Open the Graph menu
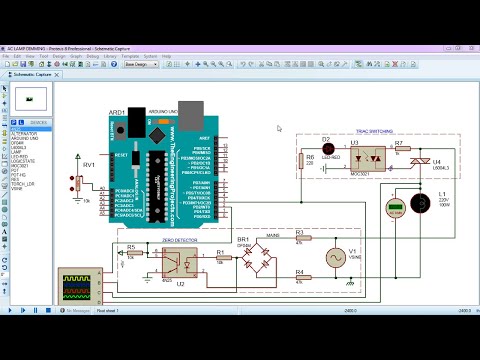Screen dimensions: 480x360 (x=76, y=56)
